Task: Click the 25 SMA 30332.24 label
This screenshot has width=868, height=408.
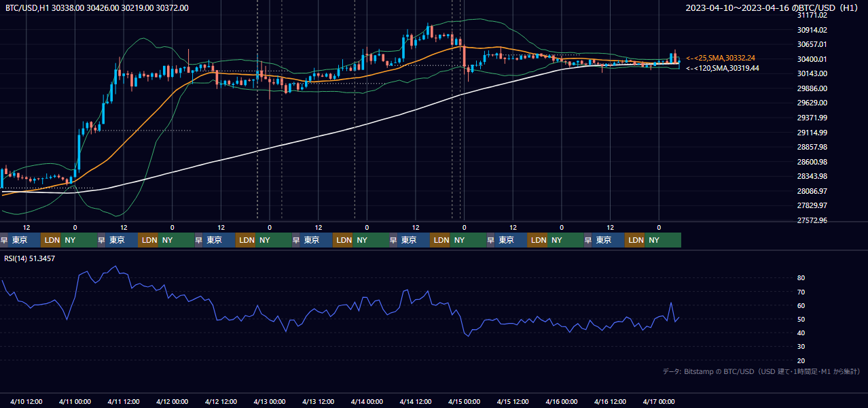Action: pyautogui.click(x=720, y=58)
